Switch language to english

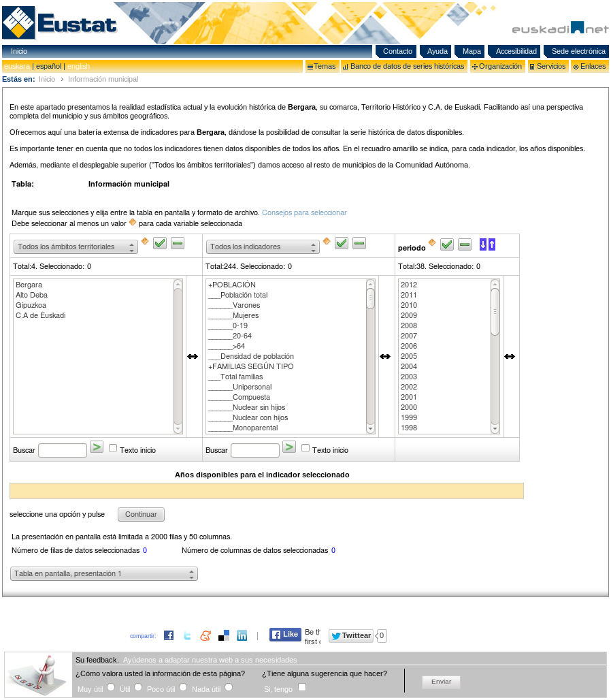pos(78,67)
